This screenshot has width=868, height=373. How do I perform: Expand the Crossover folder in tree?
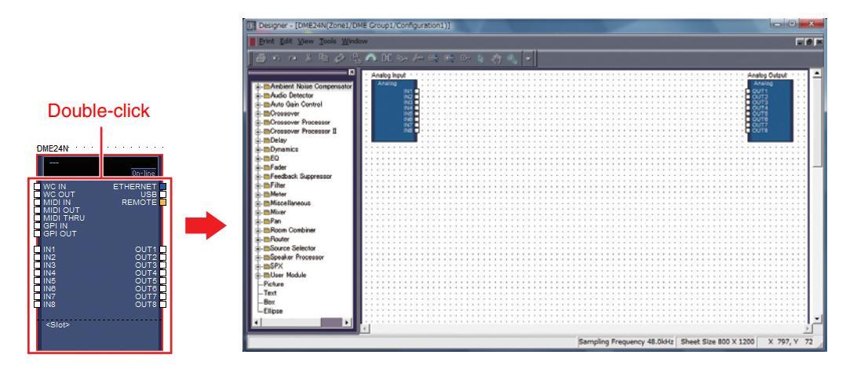253,114
